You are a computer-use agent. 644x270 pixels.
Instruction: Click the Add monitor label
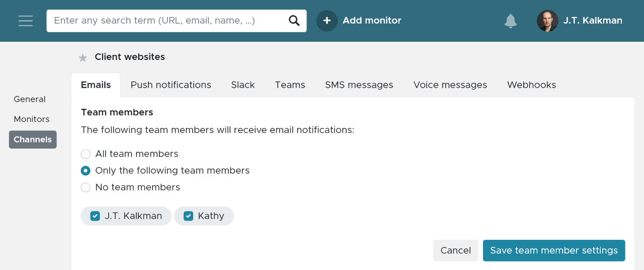(372, 21)
